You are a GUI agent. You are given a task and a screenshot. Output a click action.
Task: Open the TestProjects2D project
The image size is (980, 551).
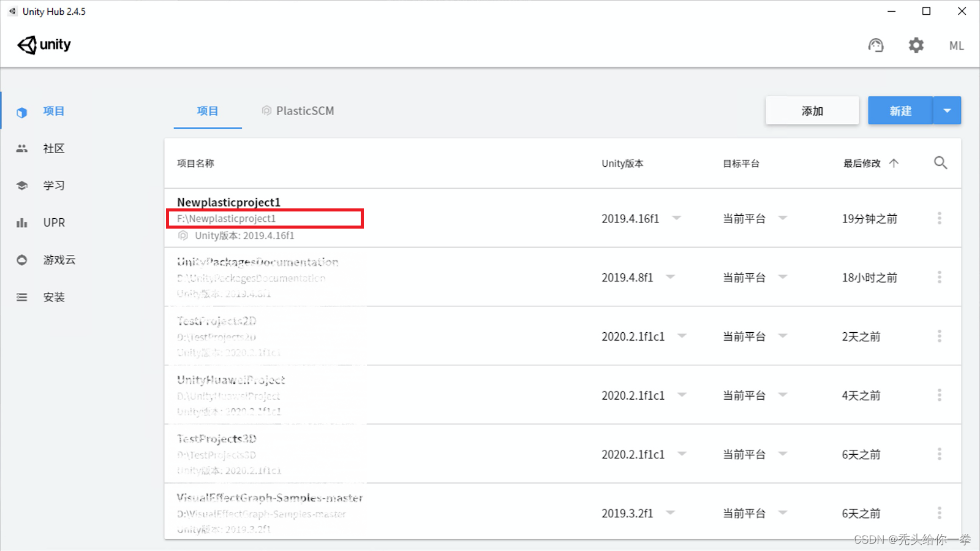point(217,321)
